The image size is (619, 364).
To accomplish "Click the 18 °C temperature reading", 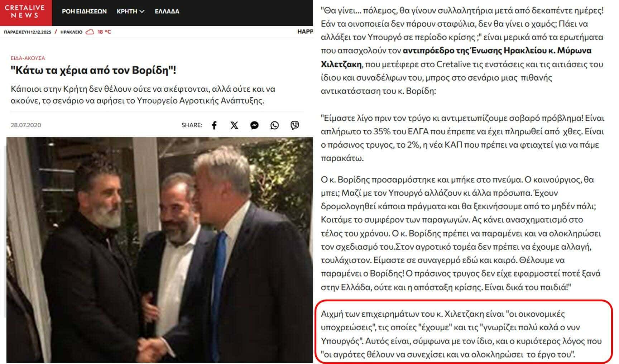I will pos(104,32).
